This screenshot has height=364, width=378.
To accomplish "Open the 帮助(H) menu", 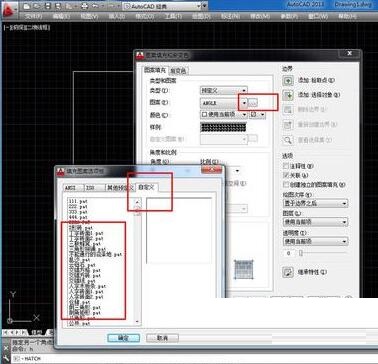I will 347,16.
